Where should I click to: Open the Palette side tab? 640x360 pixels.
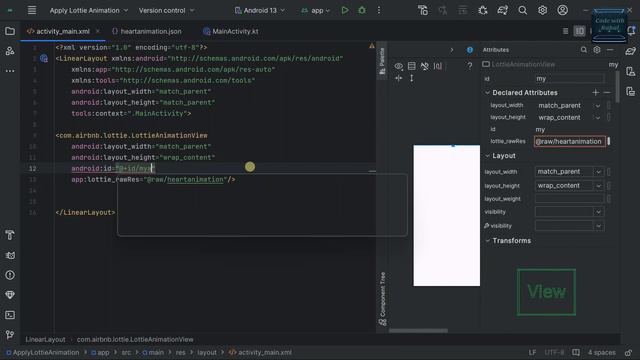click(x=382, y=61)
